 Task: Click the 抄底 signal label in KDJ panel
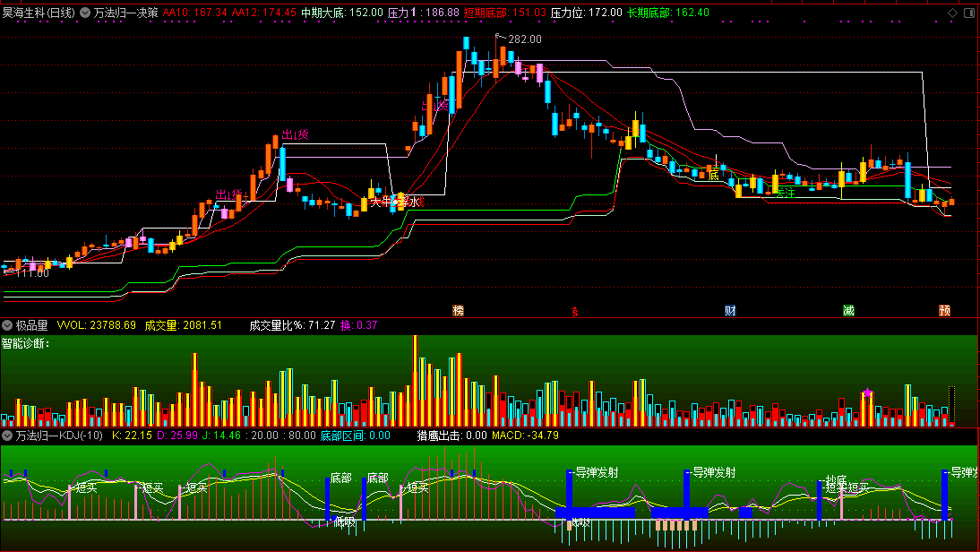[836, 480]
